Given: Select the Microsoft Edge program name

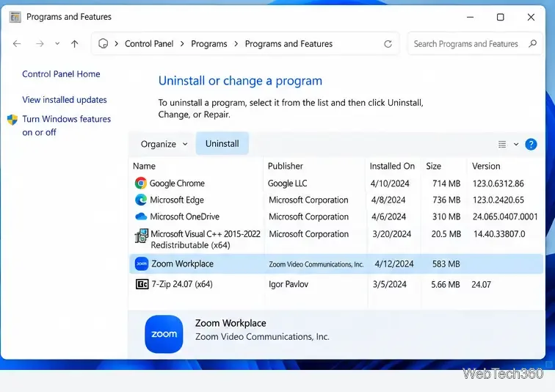Looking at the screenshot, I should click(177, 200).
